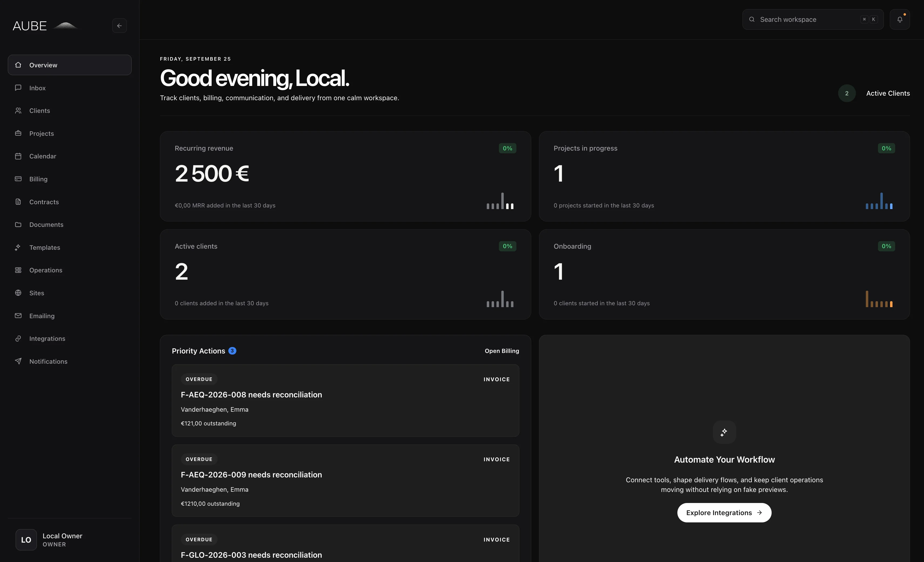Viewport: 924px width, 562px height.
Task: Open the Overview menu item
Action: [70, 65]
